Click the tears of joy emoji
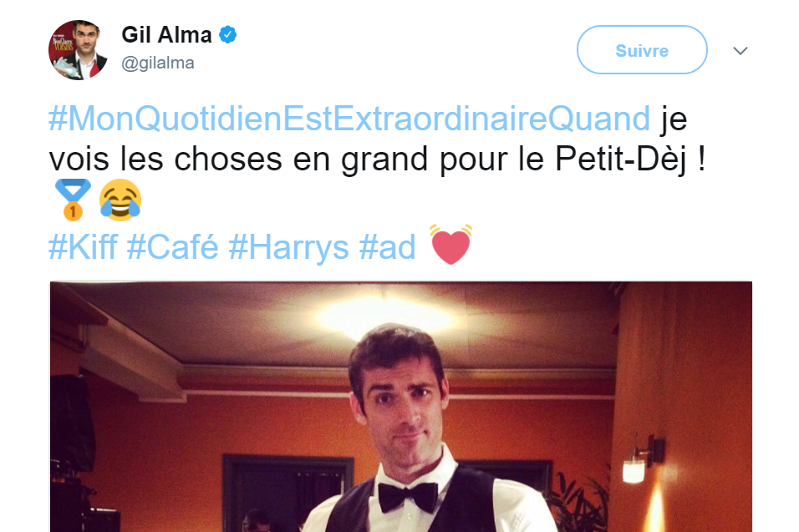 tap(120, 200)
